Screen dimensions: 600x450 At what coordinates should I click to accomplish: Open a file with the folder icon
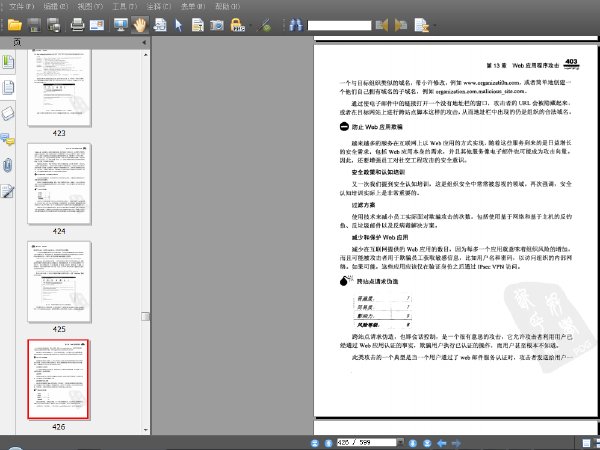pyautogui.click(x=15, y=25)
